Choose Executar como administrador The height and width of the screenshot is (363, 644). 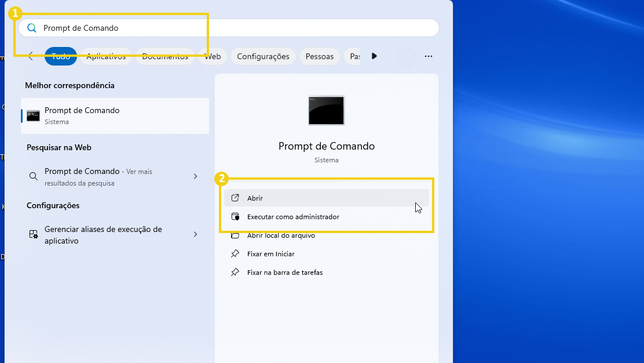click(x=292, y=216)
